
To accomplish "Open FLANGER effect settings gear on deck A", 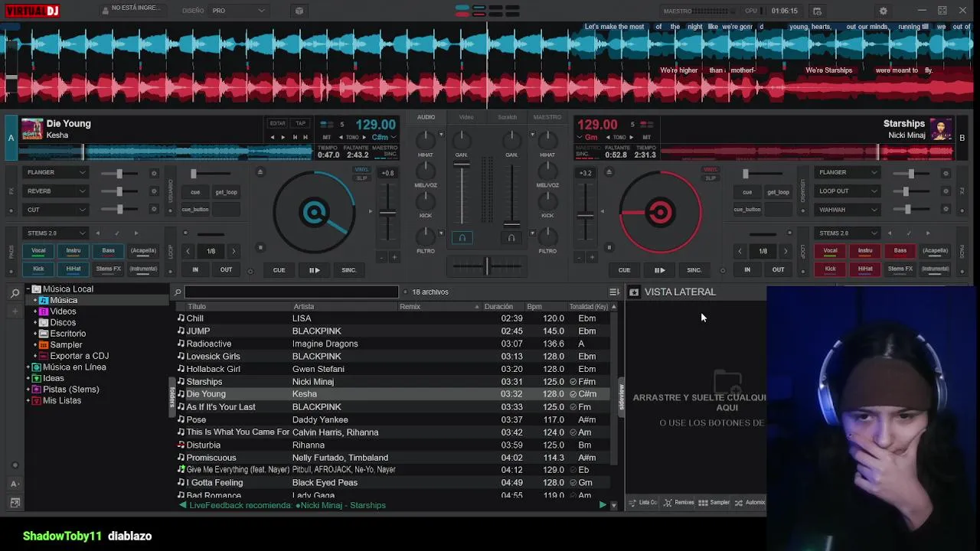I will [x=154, y=173].
